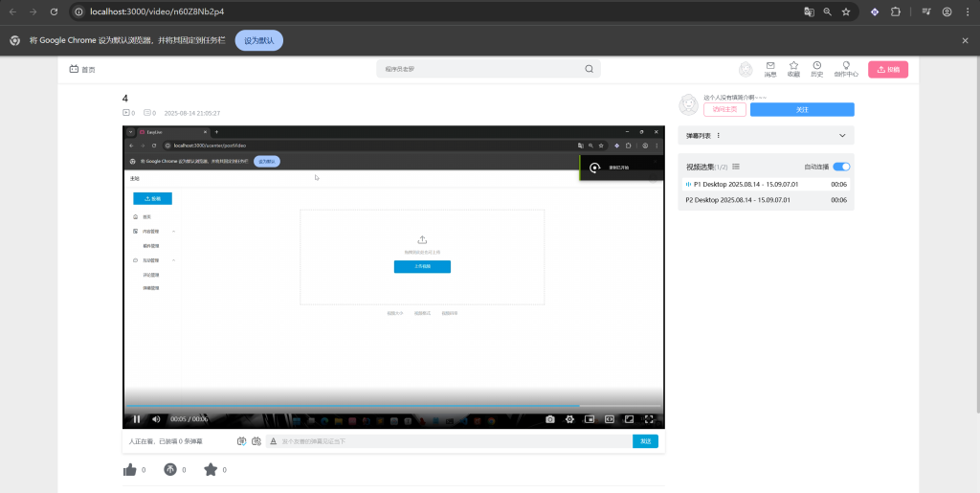Click the blue follow (关注) button
This screenshot has height=493, width=980.
click(802, 110)
